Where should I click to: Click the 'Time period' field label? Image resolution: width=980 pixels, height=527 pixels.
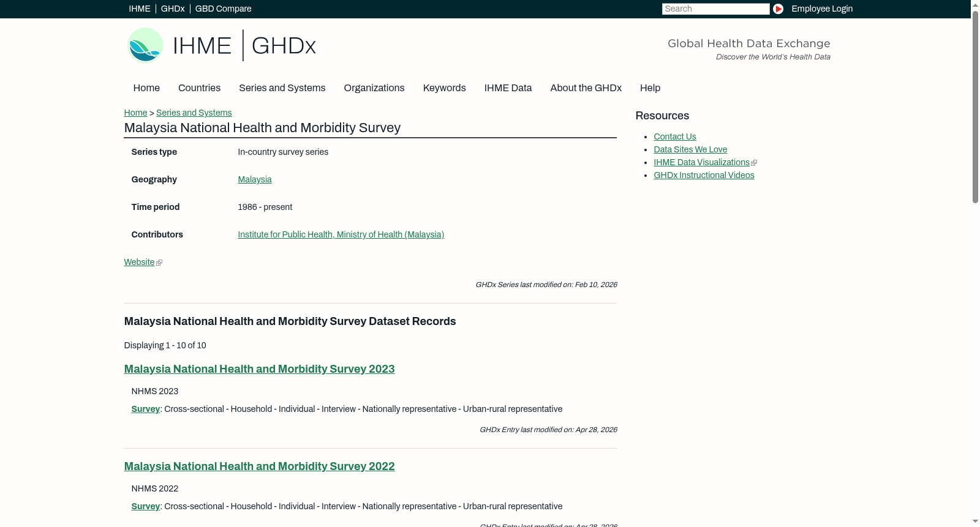(x=155, y=207)
